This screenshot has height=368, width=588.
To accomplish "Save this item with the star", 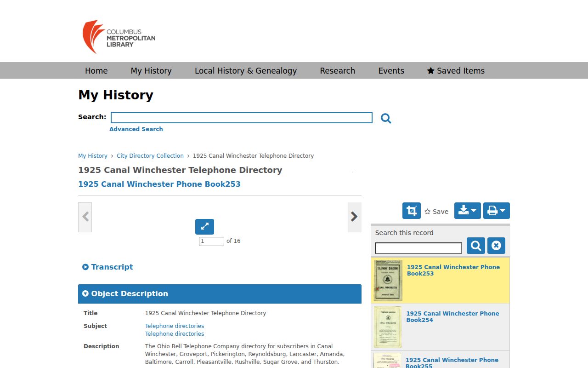I will 436,212.
